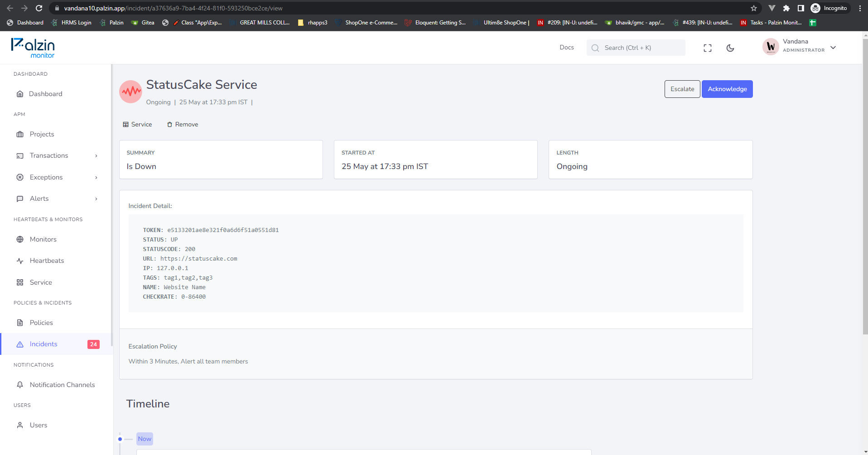Image resolution: width=868 pixels, height=455 pixels.
Task: Open the Vandana user profile dropdown
Action: point(800,46)
